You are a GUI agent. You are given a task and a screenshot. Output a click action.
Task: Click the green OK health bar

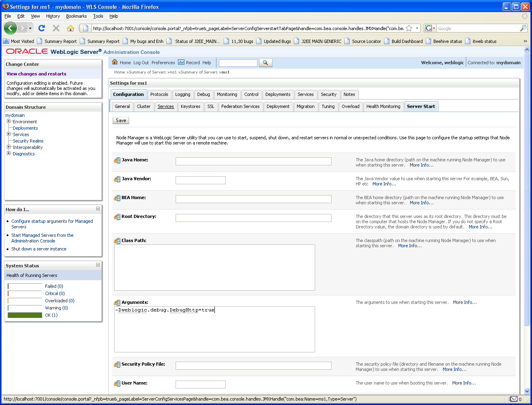pyautogui.click(x=25, y=315)
